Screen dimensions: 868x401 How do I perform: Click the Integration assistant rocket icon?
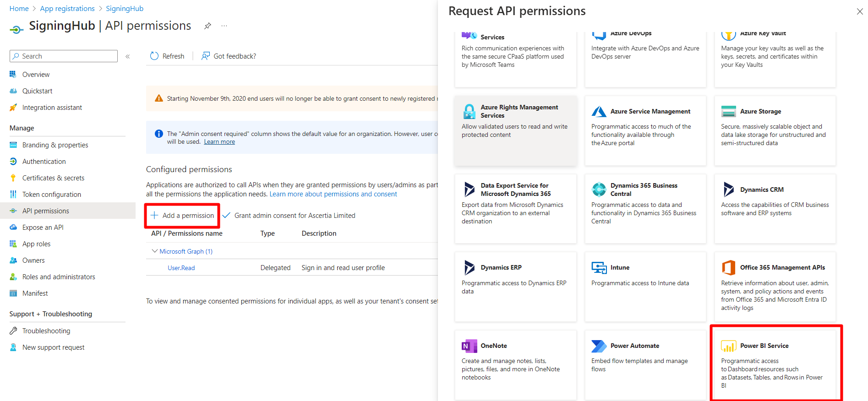pyautogui.click(x=13, y=107)
